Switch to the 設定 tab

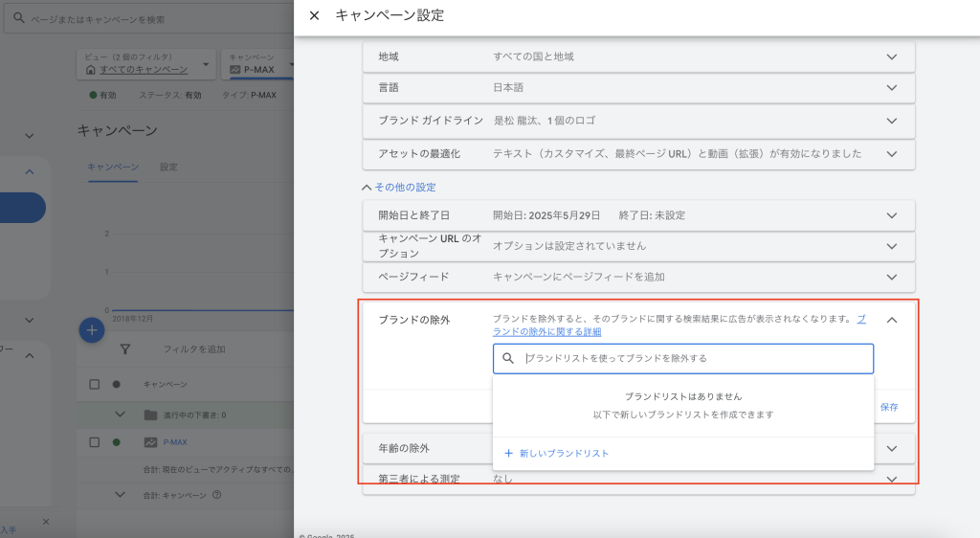(168, 167)
